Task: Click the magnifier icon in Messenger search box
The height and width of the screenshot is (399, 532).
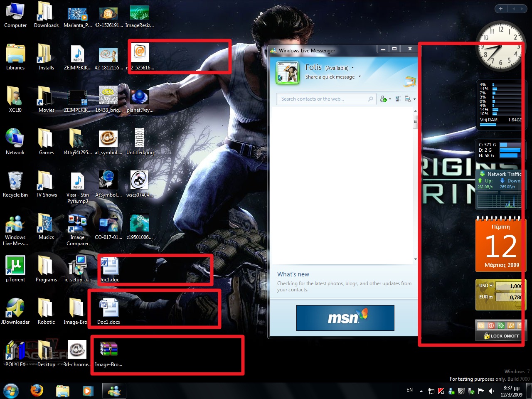Action: coord(370,99)
